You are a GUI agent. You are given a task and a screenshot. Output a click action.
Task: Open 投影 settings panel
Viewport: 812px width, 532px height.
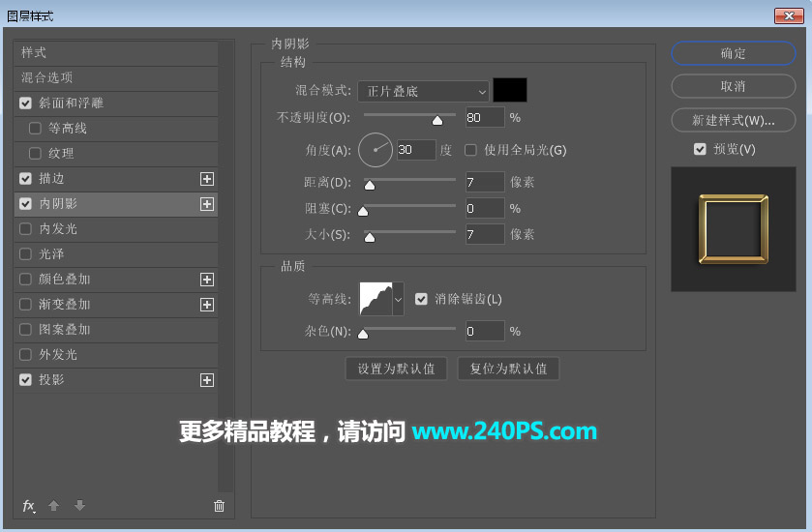[116, 380]
